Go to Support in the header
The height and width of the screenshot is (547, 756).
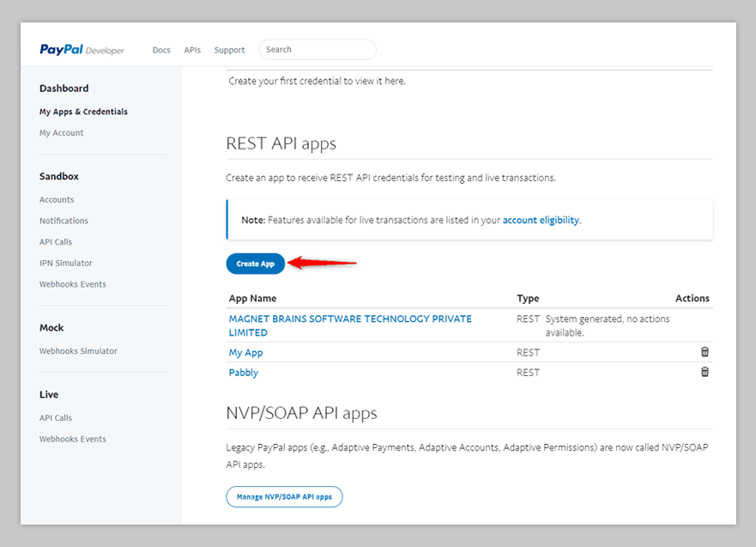point(229,50)
